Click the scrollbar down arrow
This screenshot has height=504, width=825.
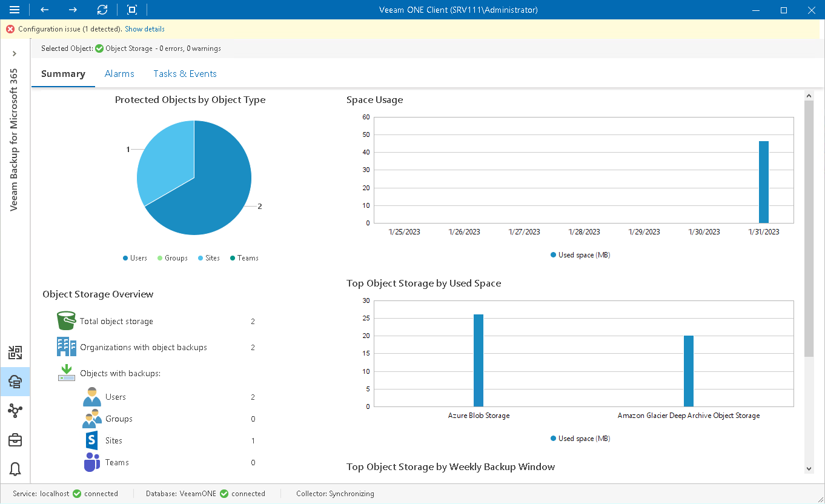pos(809,468)
